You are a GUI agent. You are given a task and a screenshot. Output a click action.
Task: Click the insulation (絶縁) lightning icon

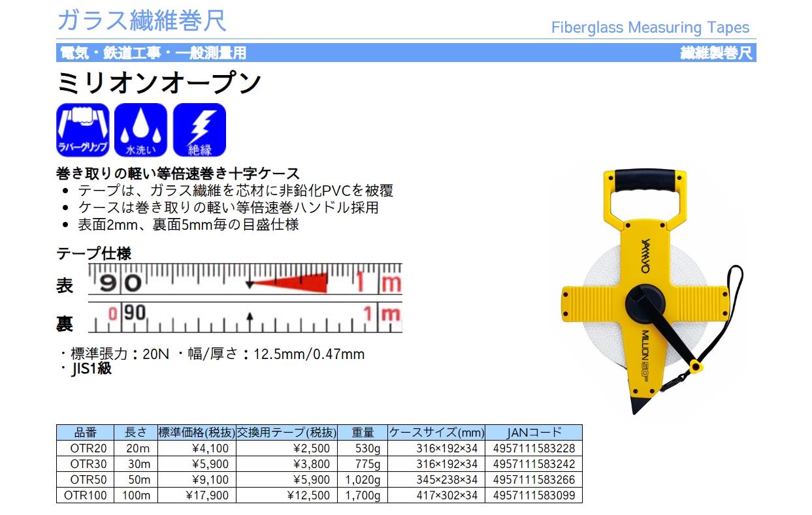tap(199, 129)
